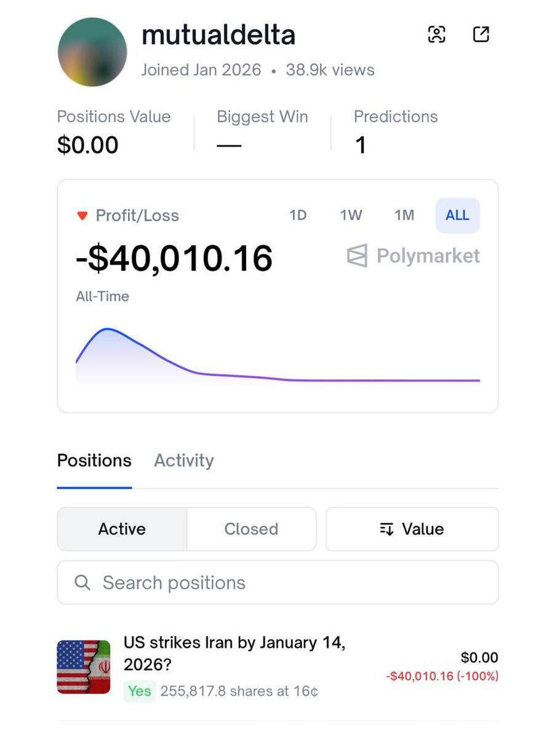Click the profile scan icon

tap(436, 35)
